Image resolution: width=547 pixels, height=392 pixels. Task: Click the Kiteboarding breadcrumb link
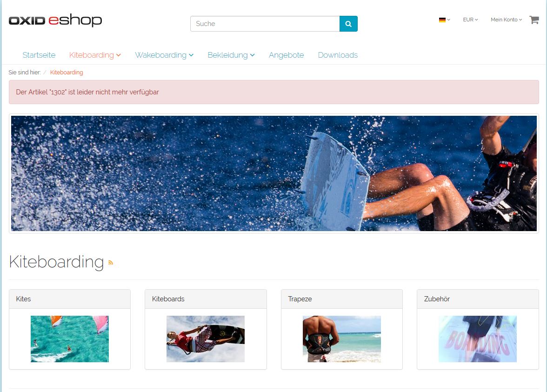tap(67, 73)
